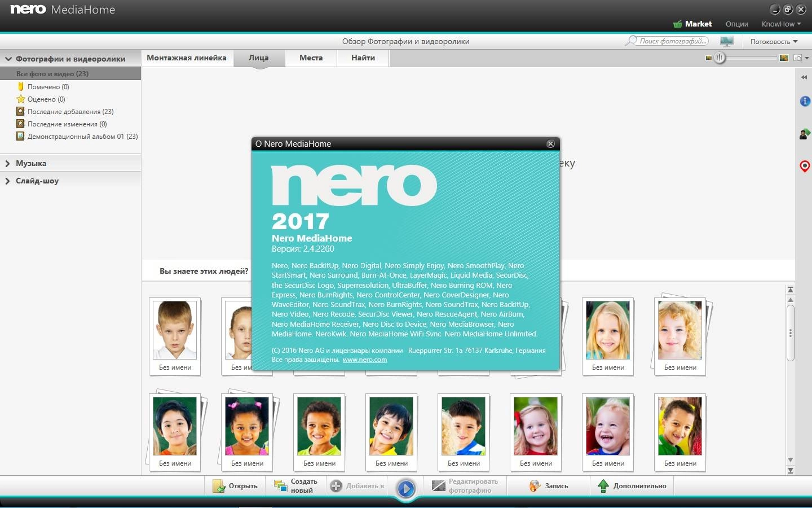The width and height of the screenshot is (812, 508).
Task: Click the large thumbnail size icon
Action: click(784, 58)
